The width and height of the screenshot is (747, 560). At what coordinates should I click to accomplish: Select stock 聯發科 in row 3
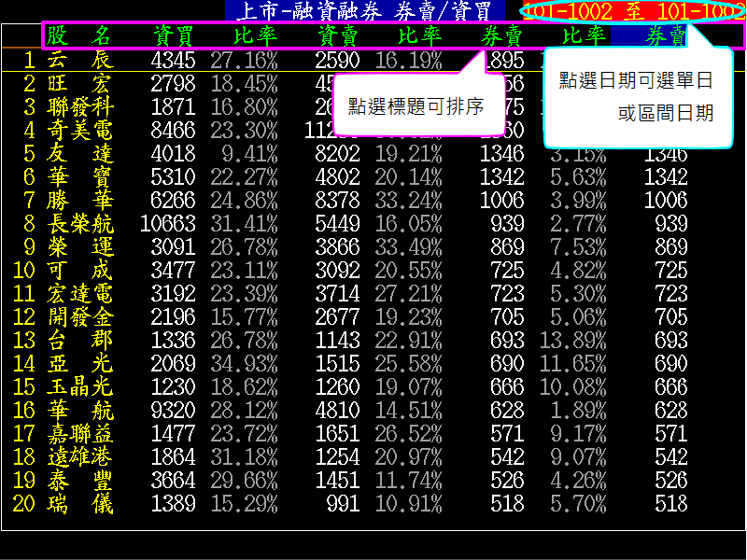coord(79,105)
